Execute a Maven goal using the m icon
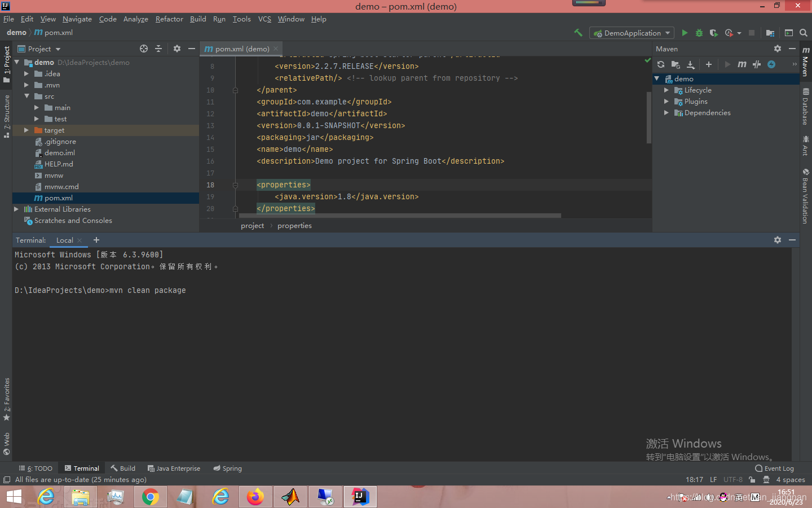812x508 pixels. 741,64
